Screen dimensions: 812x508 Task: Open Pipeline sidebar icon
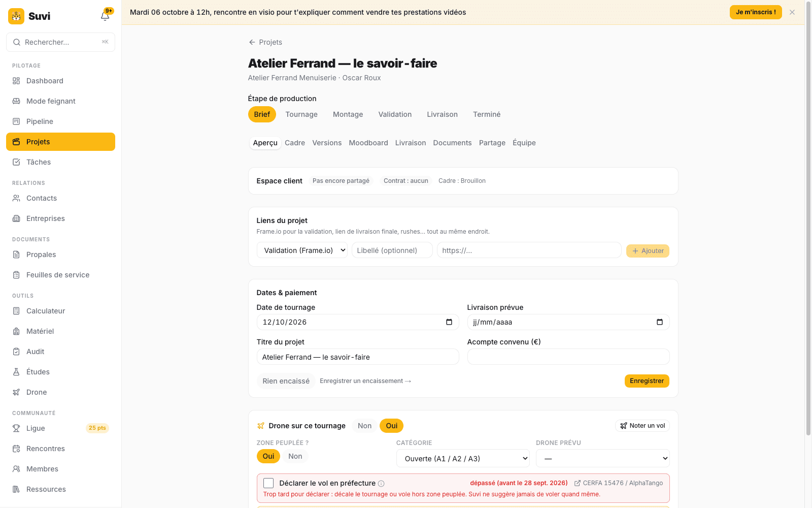16,121
